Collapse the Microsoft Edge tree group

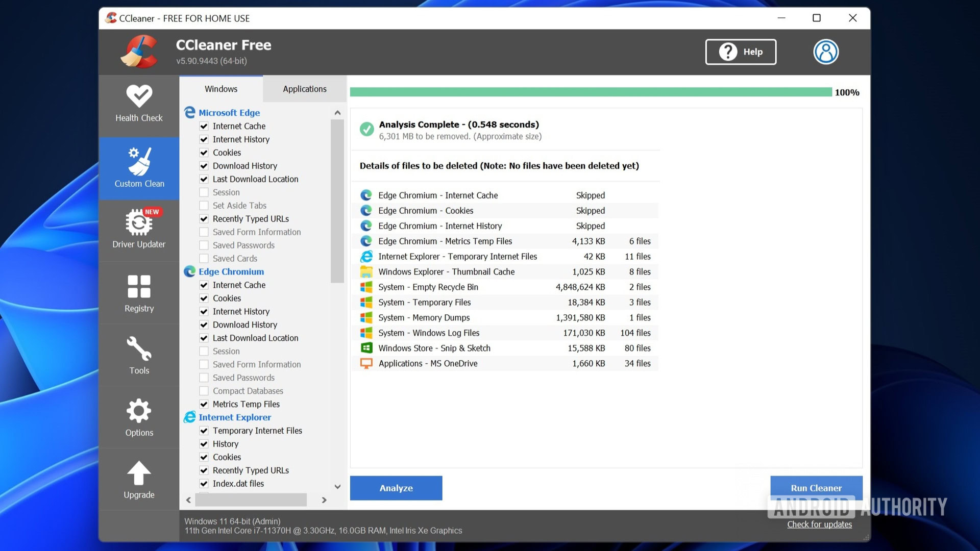pos(229,112)
